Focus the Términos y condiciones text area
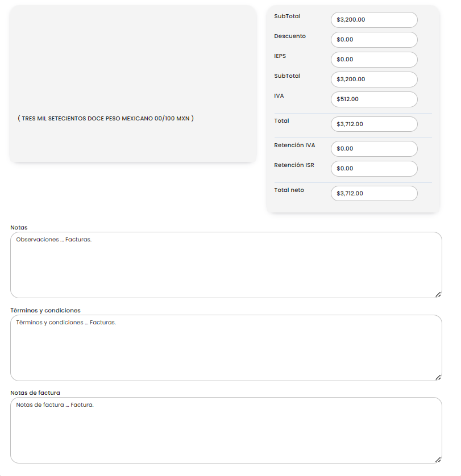 [226, 348]
